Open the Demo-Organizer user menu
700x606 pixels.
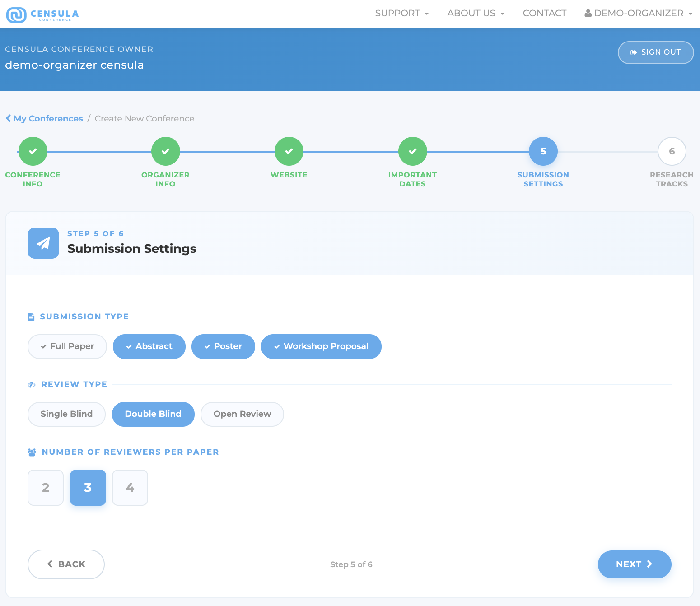pyautogui.click(x=639, y=14)
